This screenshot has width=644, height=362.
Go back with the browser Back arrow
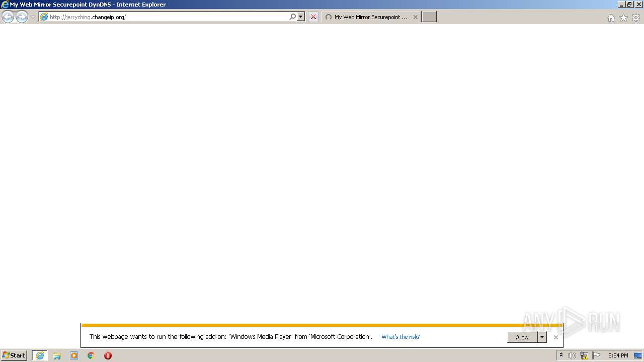(8, 17)
